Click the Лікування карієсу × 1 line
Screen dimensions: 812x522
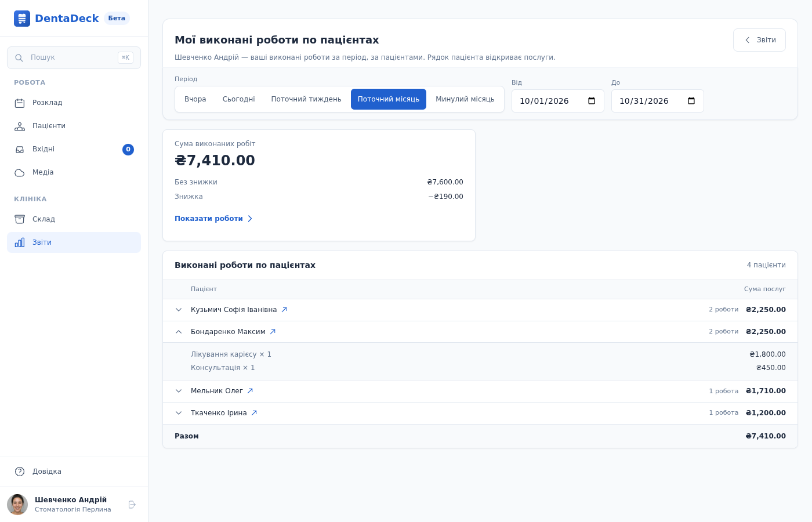tap(231, 354)
